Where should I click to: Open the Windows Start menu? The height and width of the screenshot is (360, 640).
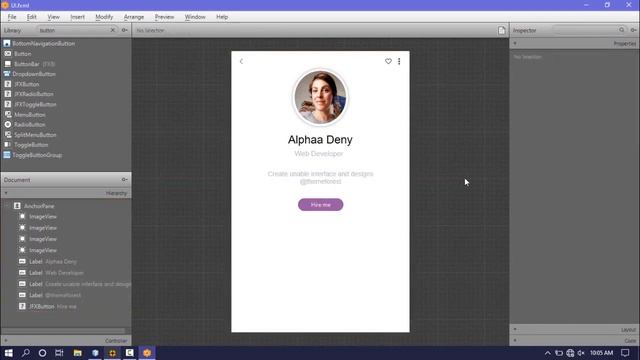coord(8,353)
